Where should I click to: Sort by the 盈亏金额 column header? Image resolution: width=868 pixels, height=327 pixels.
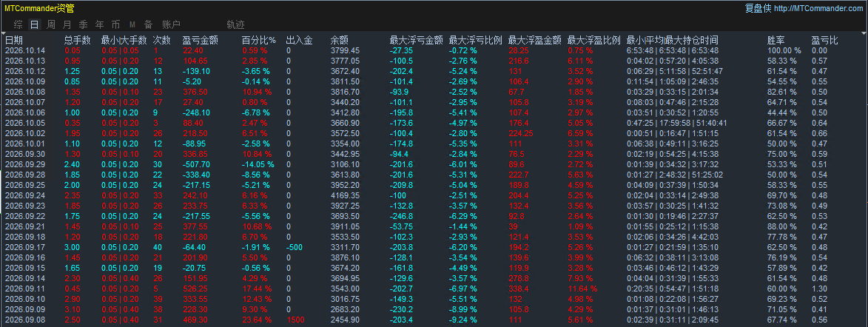(x=201, y=40)
